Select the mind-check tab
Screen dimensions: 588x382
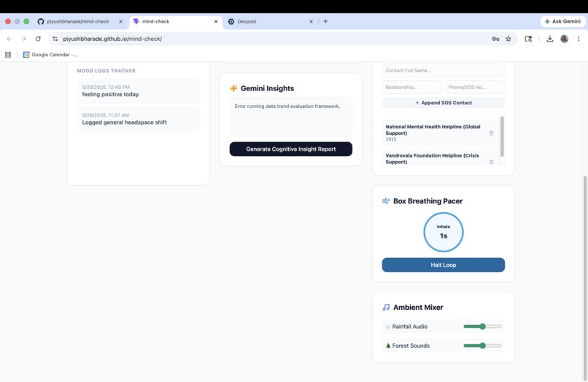[155, 21]
